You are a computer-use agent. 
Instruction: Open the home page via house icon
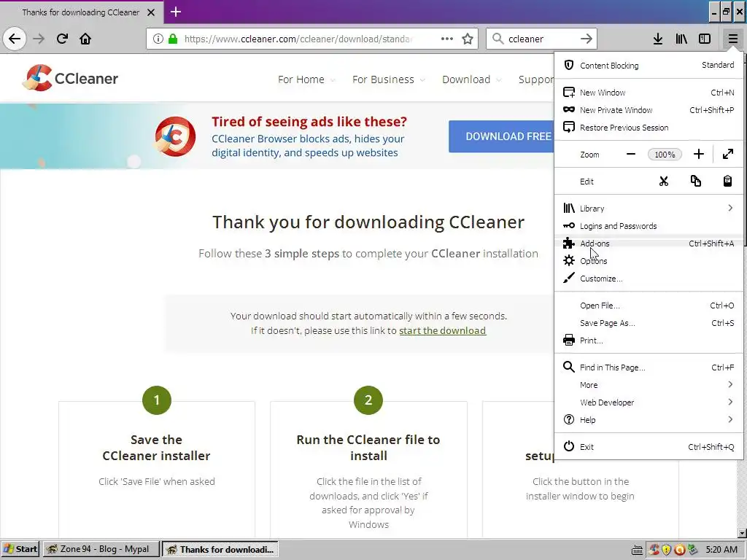[85, 39]
